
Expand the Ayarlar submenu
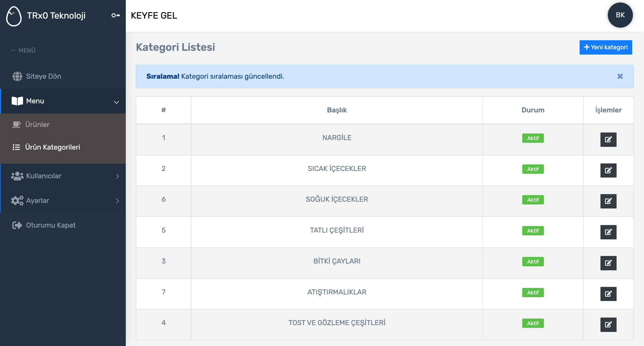pyautogui.click(x=63, y=201)
